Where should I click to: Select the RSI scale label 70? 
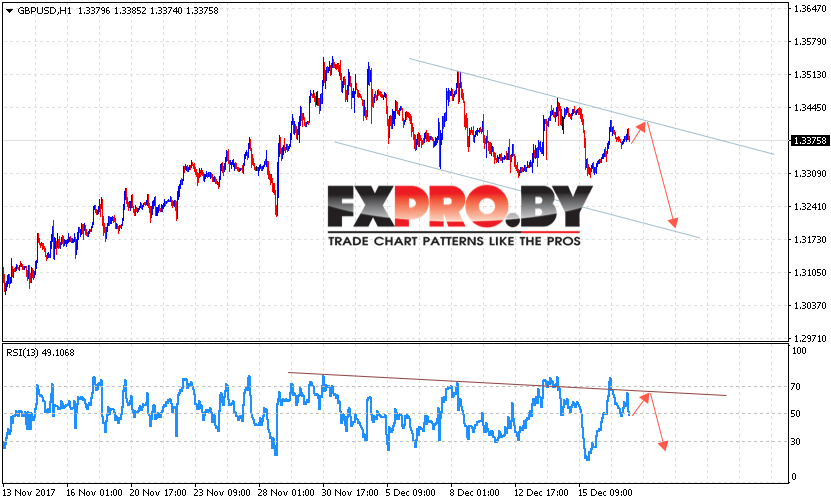(795, 387)
